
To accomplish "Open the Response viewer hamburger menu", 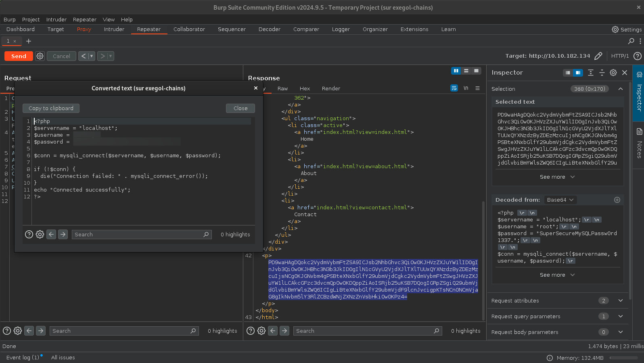I will click(x=477, y=88).
